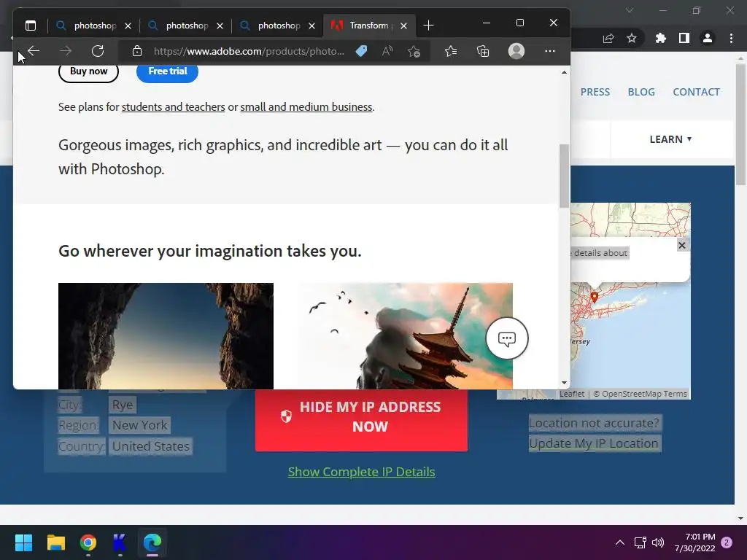This screenshot has height=560, width=747.
Task: Click the Buy now button
Action: (88, 71)
